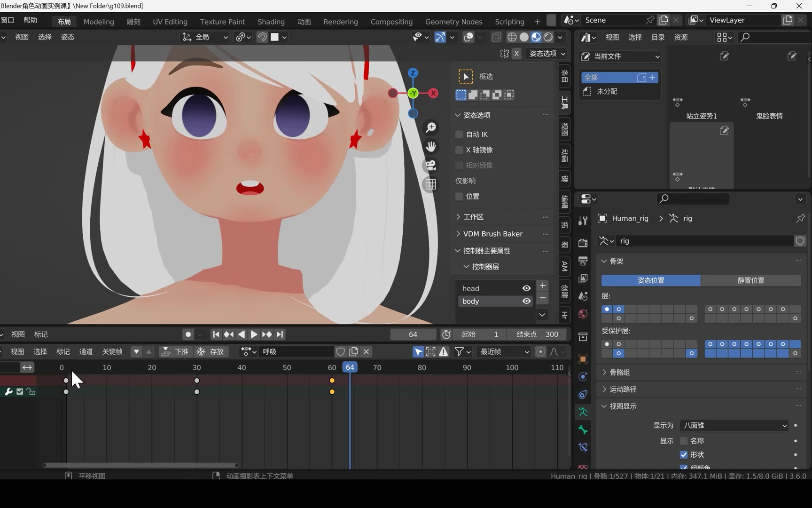Open the Geometry Nodes workspace tab
Screen dimensions: 812x508
[454, 22]
